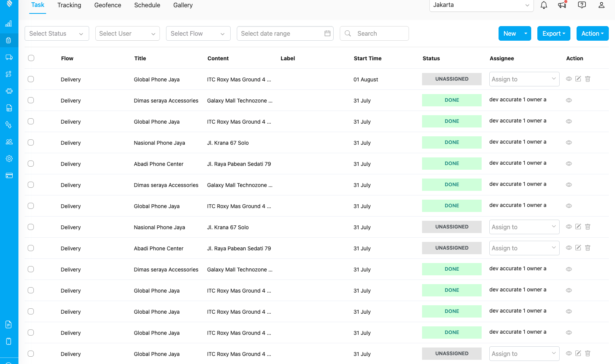Open the users group sidebar icon

tap(9, 142)
